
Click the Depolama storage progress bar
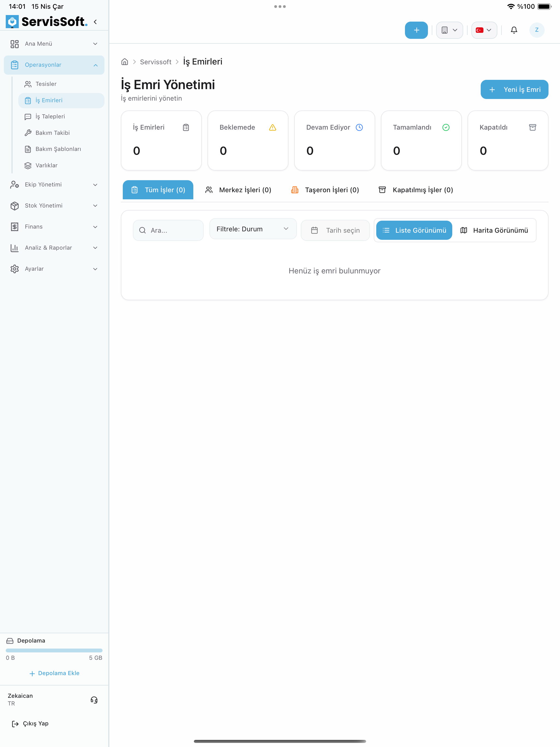point(54,650)
